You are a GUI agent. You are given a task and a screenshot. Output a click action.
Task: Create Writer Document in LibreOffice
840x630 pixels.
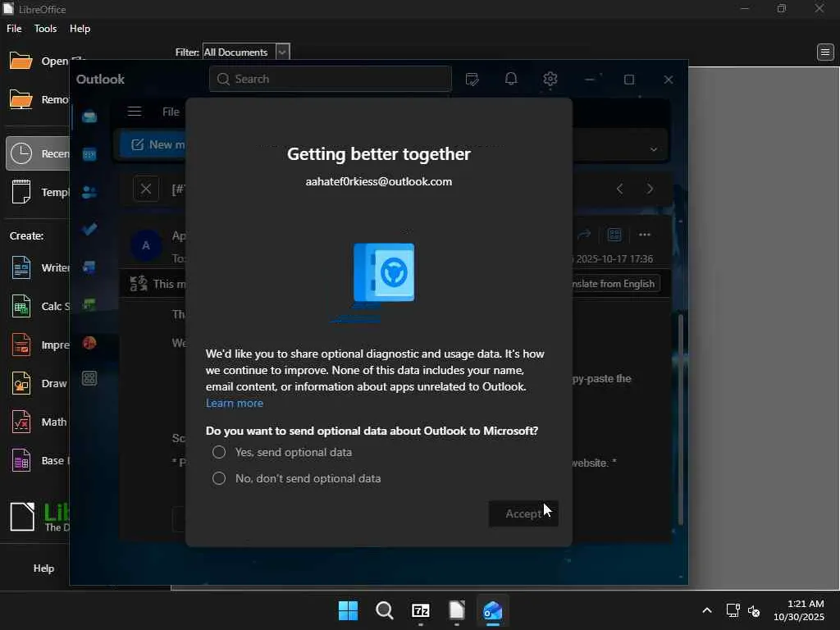39,268
